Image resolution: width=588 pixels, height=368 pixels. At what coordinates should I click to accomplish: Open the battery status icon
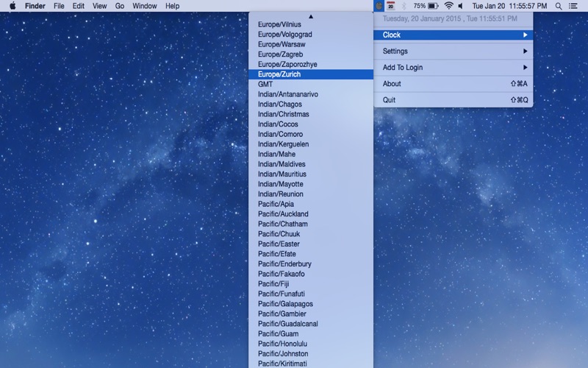(433, 6)
